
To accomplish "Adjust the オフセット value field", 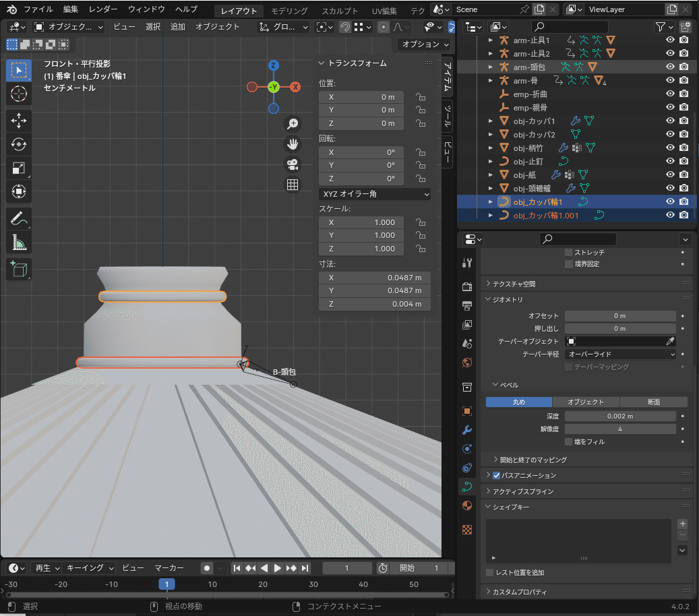I will click(x=620, y=316).
